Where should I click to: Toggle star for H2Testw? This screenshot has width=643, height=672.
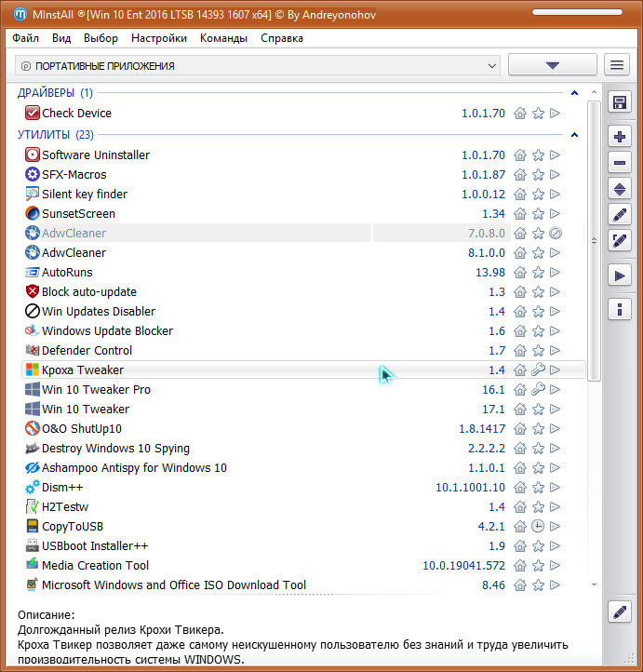538,507
